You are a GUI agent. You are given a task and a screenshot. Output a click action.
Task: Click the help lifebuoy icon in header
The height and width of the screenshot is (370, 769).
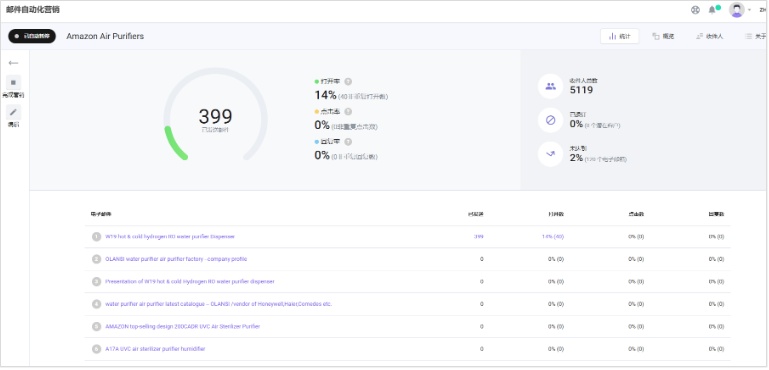pyautogui.click(x=695, y=10)
